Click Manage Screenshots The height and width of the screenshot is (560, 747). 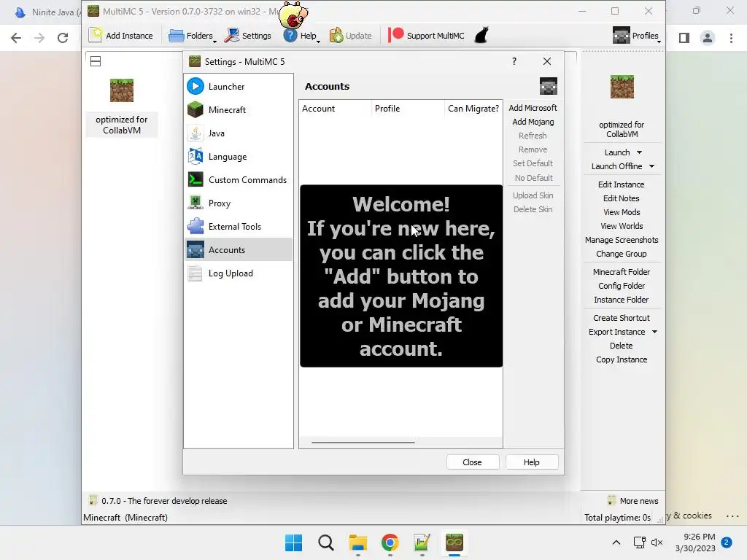coord(622,240)
